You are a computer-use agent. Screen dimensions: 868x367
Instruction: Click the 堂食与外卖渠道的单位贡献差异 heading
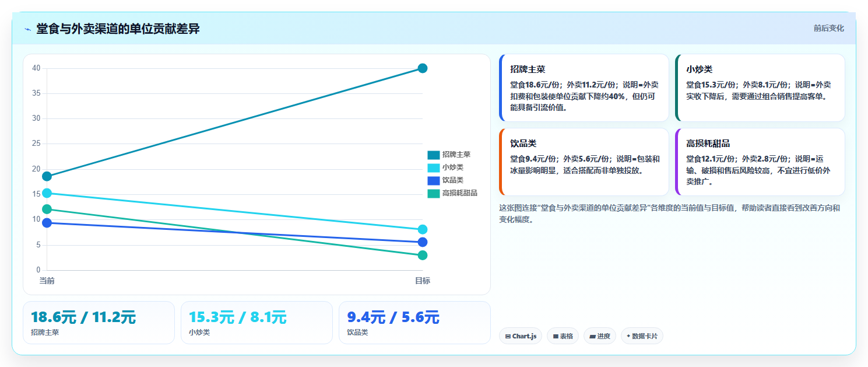click(118, 29)
